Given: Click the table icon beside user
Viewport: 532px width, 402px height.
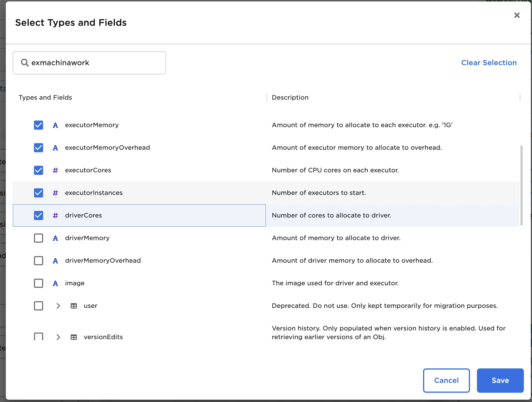Looking at the screenshot, I should [74, 306].
